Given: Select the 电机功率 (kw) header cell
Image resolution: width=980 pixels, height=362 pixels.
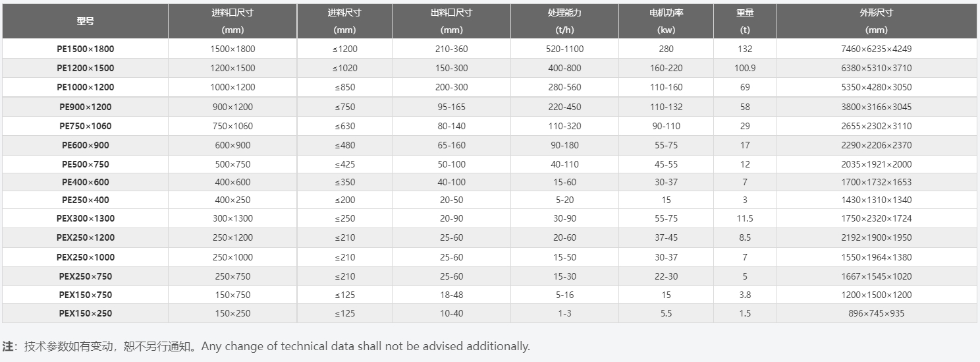Looking at the screenshot, I should pos(666,21).
